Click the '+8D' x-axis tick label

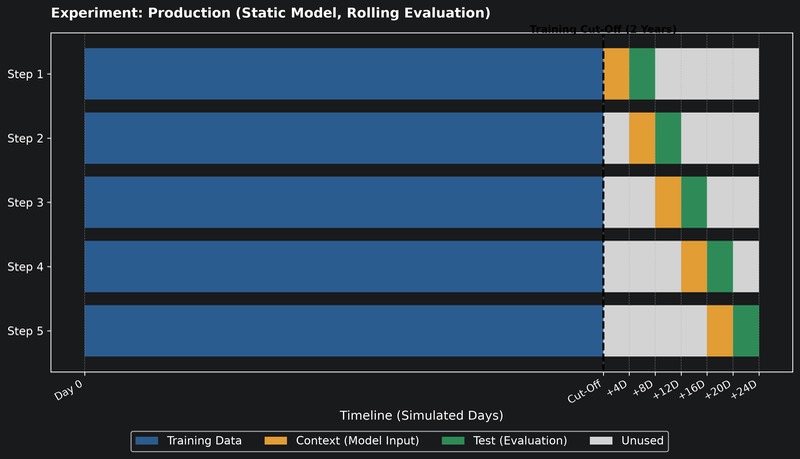coord(642,389)
